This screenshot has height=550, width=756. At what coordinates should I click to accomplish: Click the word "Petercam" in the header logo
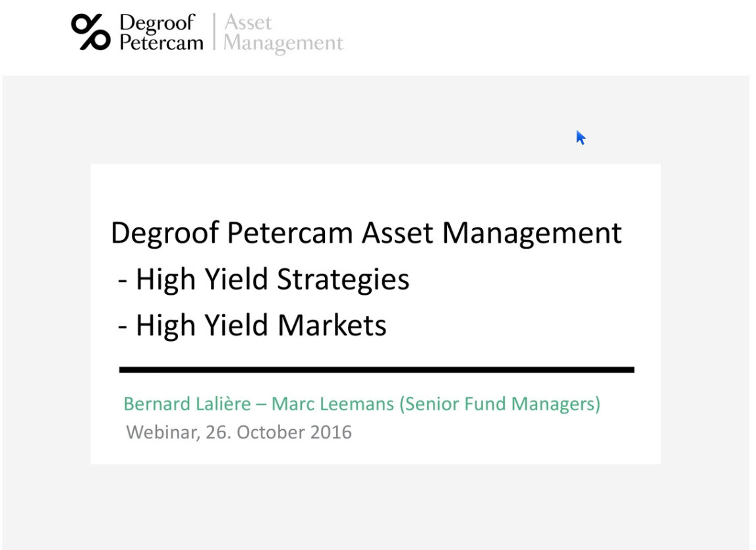[161, 42]
